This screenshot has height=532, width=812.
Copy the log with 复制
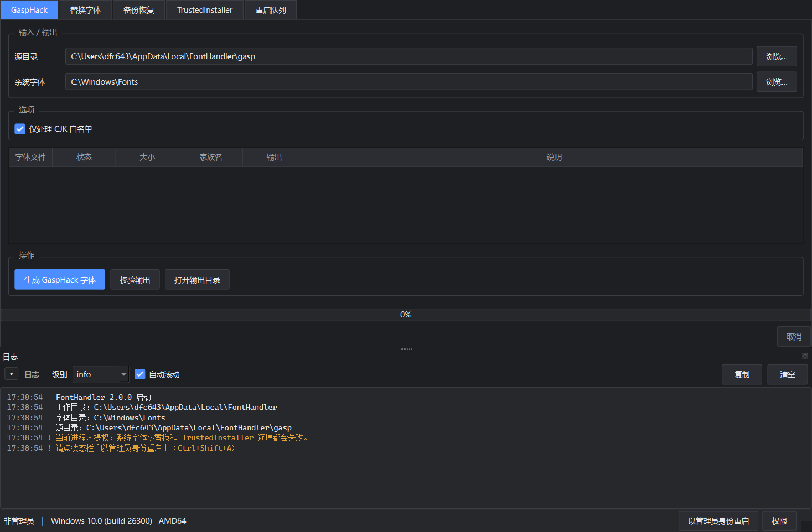742,374
